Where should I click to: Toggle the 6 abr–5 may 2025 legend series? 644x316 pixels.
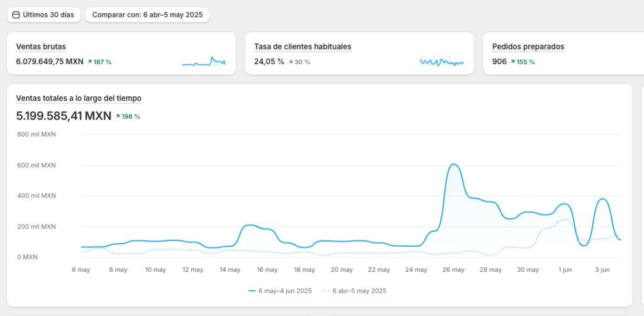[358, 291]
